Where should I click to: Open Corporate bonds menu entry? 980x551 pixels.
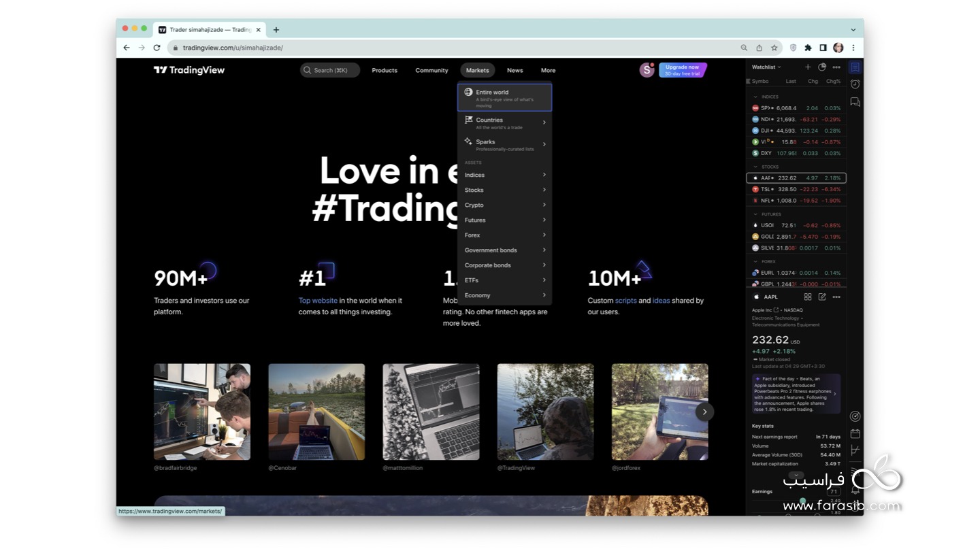pos(505,265)
